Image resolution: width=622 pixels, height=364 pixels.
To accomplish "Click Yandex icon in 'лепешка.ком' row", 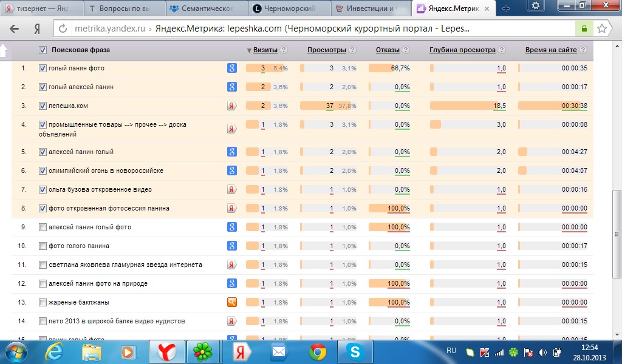I will 232,106.
